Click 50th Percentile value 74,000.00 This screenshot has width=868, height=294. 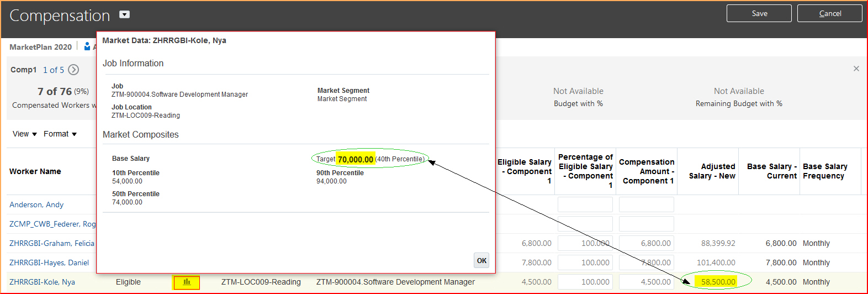(x=127, y=202)
